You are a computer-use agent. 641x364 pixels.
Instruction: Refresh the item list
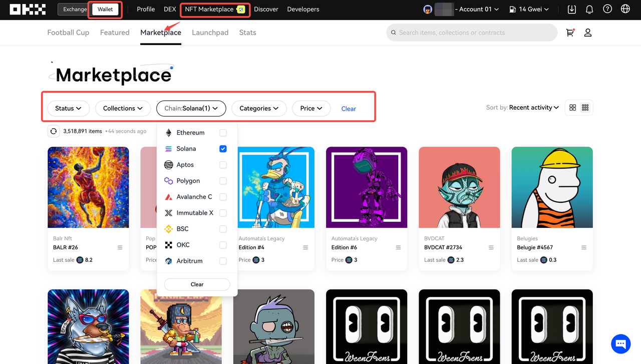54,131
